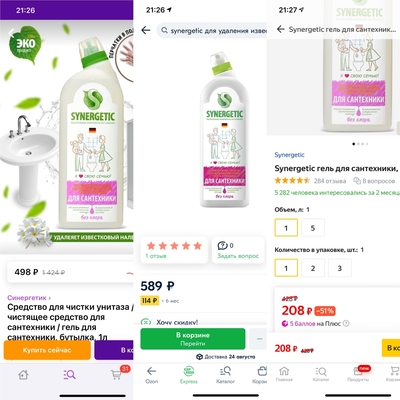This screenshot has height=400, width=400.
Task: Select pack quantity 2
Action: [x=313, y=268]
